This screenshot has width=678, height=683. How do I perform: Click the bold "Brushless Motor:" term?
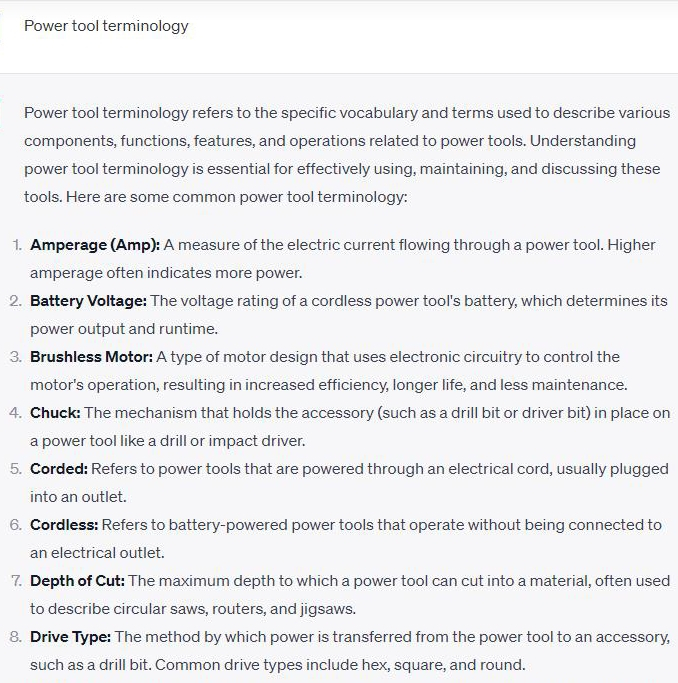[91, 357]
